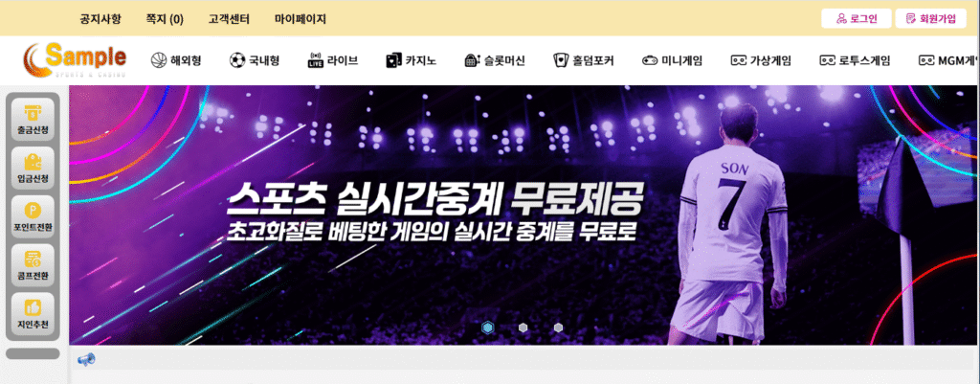Open the 지인추천 referral thumbs-up icon

(x=33, y=315)
